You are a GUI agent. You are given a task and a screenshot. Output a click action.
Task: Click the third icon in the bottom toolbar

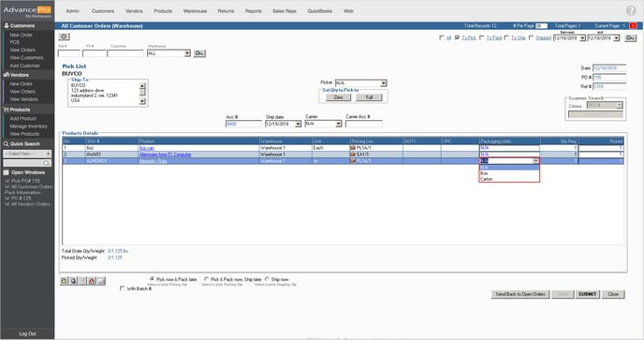click(x=82, y=281)
